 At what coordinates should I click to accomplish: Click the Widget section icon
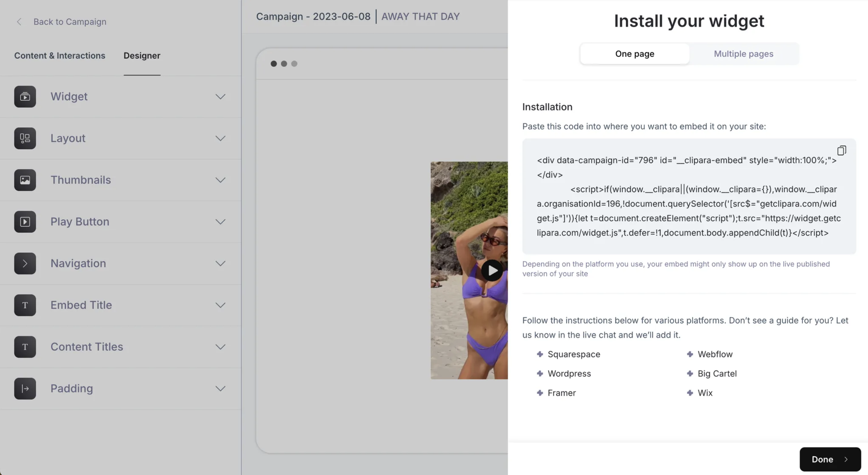[25, 97]
